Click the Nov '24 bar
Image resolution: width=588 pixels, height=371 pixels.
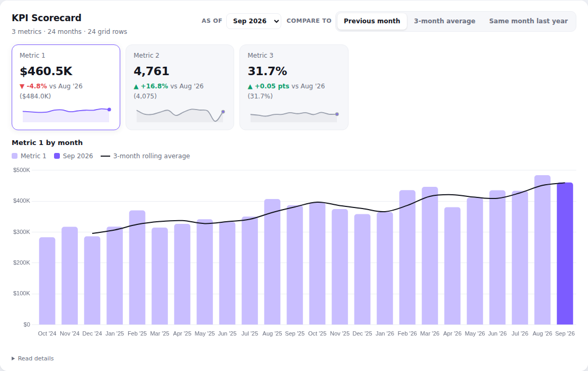(x=70, y=276)
